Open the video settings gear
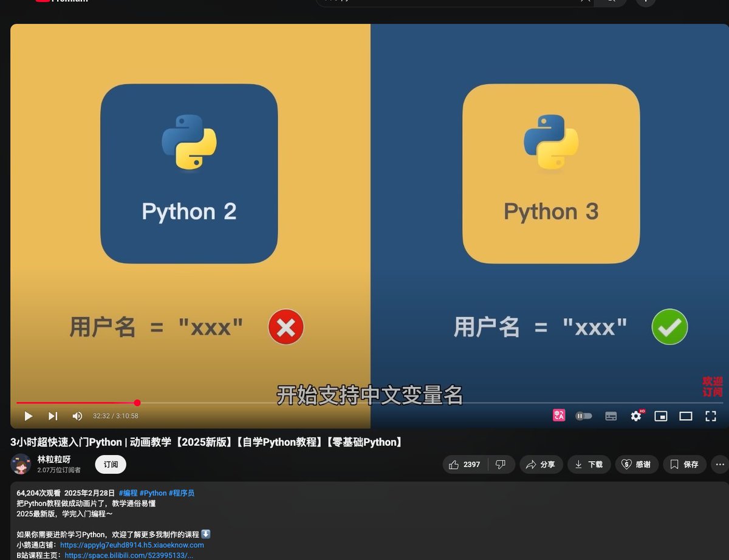The width and height of the screenshot is (729, 560). (x=636, y=416)
